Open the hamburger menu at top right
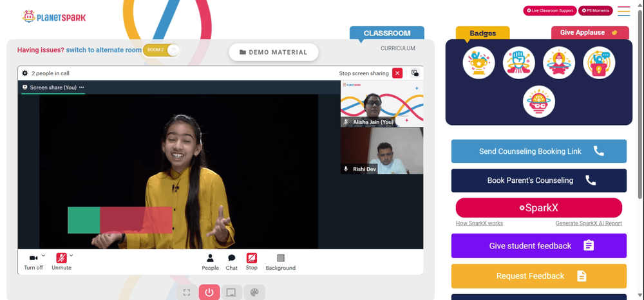The height and width of the screenshot is (300, 644). 623,11
